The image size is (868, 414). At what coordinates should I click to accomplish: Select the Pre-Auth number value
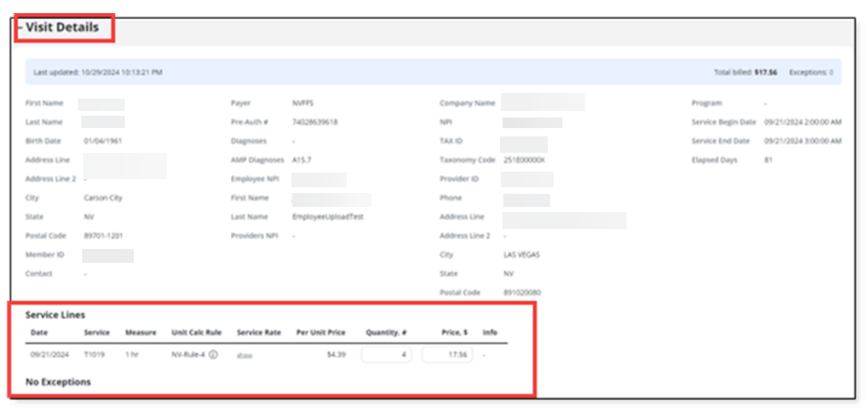(x=315, y=122)
